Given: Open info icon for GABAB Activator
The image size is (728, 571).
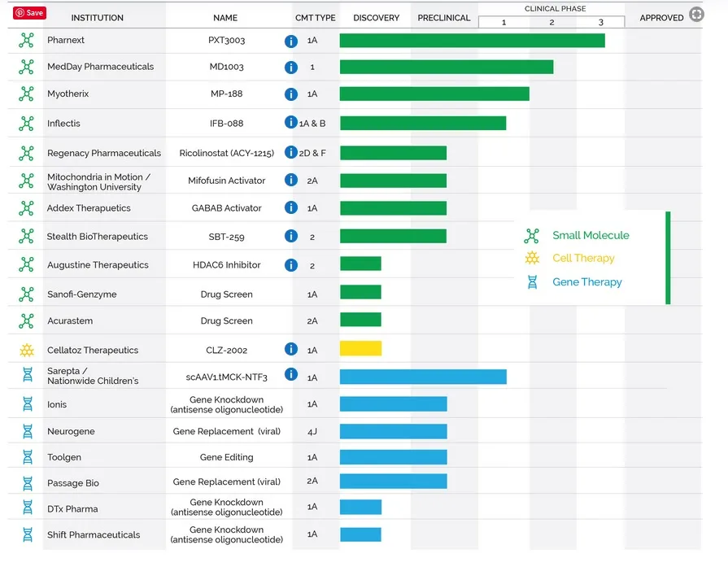Looking at the screenshot, I should (x=290, y=207).
